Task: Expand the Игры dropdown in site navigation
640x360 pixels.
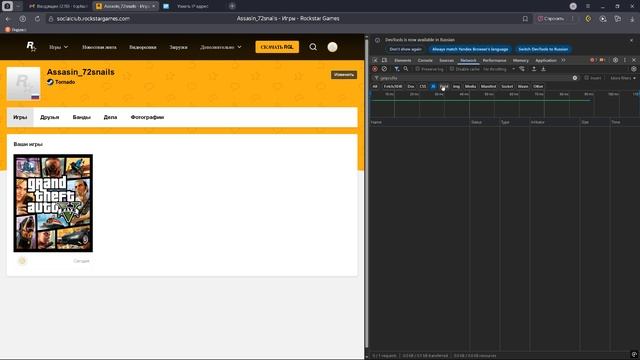Action: coord(58,47)
